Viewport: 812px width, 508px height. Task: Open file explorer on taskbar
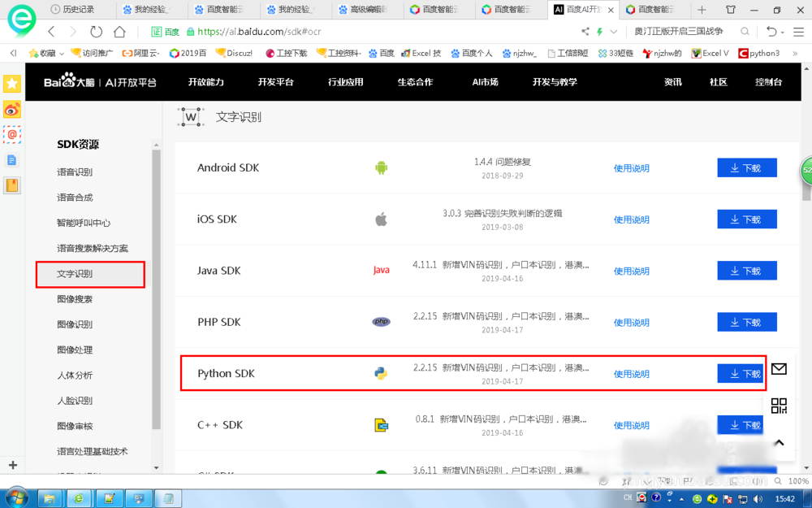click(50, 499)
